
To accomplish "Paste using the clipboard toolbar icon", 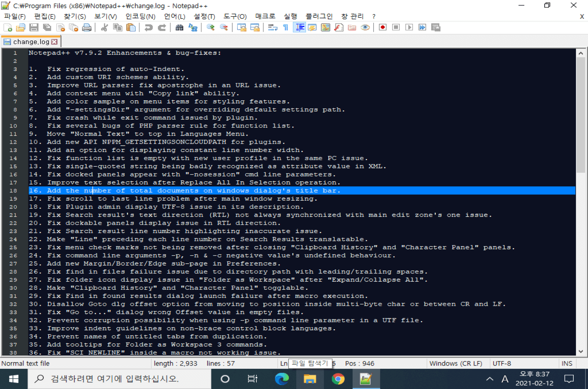I will [x=131, y=28].
